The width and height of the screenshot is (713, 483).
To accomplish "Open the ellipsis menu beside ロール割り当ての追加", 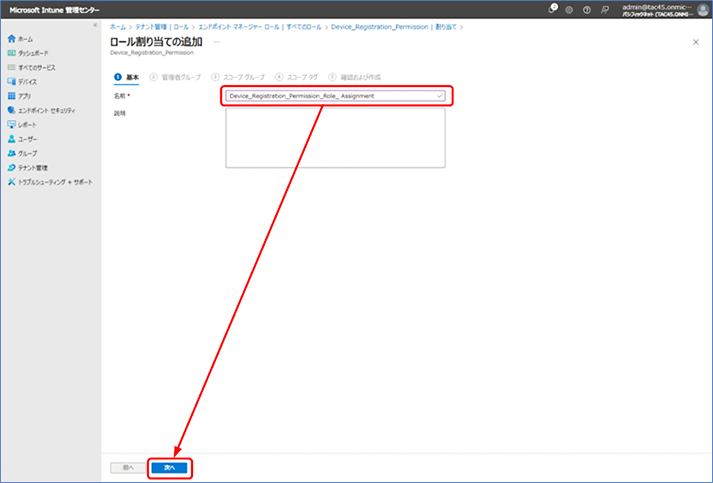I will tap(216, 42).
